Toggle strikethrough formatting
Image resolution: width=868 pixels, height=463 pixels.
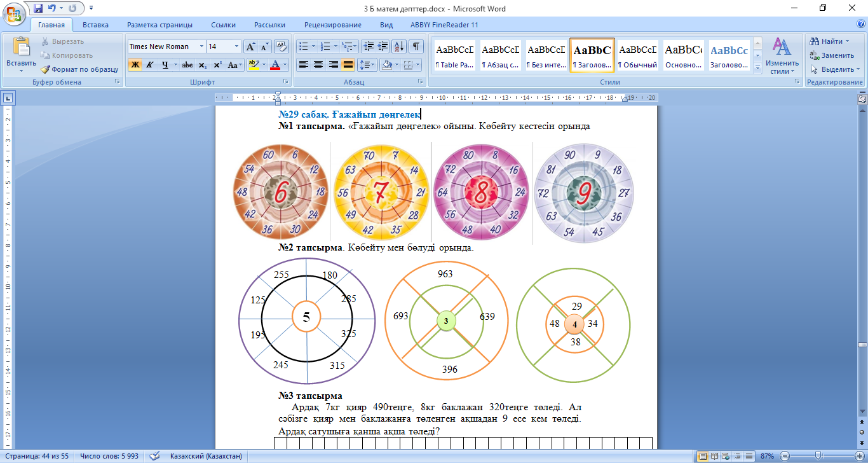point(187,65)
